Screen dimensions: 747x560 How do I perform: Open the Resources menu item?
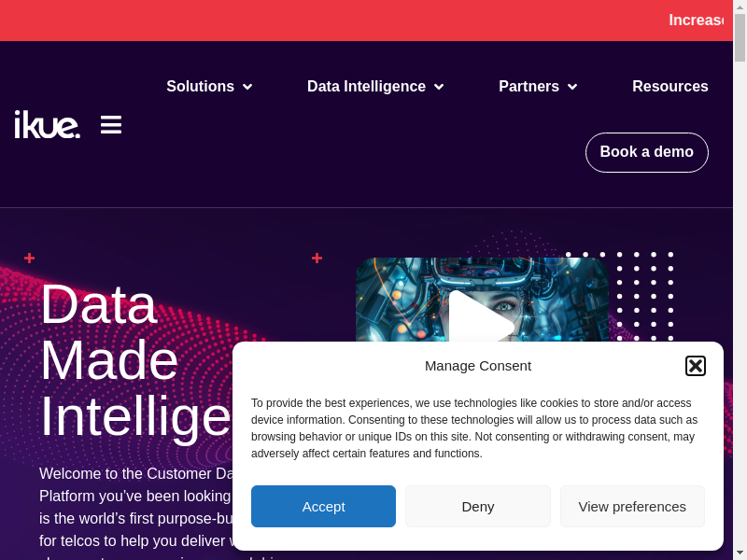pyautogui.click(x=669, y=87)
